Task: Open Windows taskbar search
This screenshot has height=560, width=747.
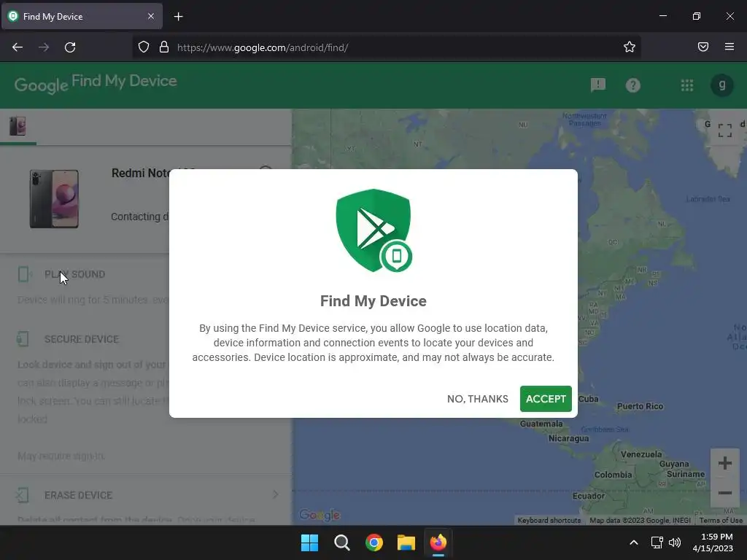Action: click(x=342, y=542)
